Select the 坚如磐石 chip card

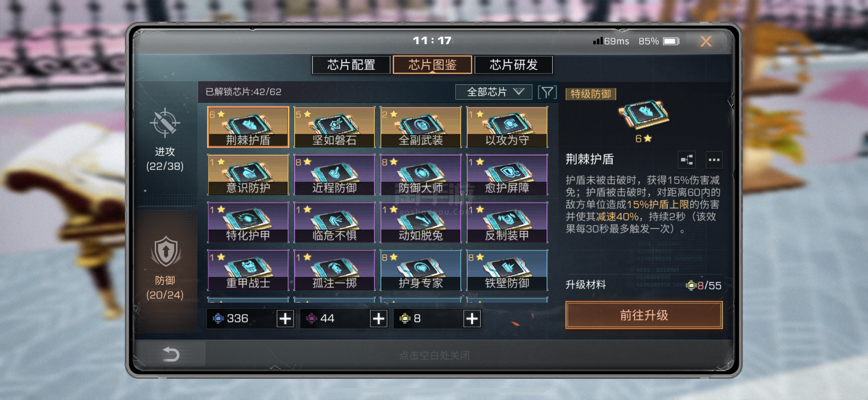click(x=334, y=127)
